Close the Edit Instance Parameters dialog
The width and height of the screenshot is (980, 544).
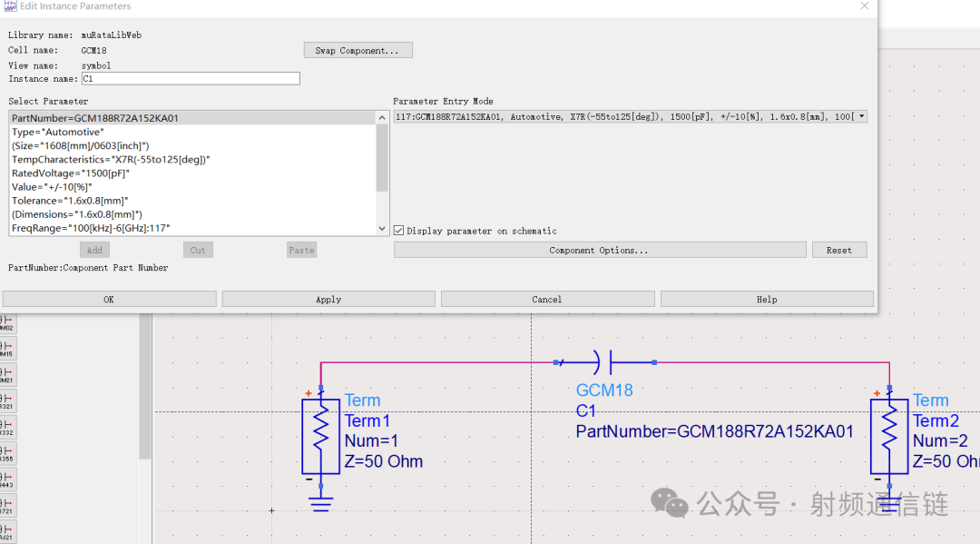click(865, 5)
